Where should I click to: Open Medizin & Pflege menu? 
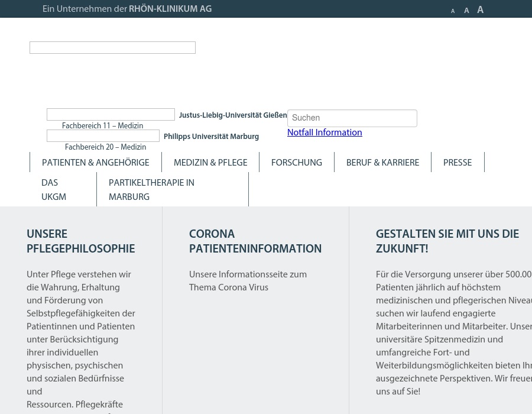tap(210, 163)
